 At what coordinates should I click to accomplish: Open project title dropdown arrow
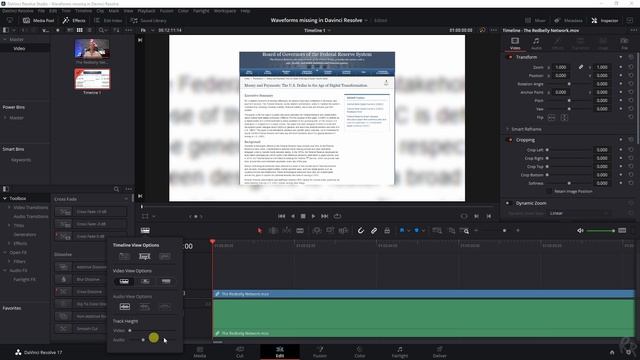[366, 20]
